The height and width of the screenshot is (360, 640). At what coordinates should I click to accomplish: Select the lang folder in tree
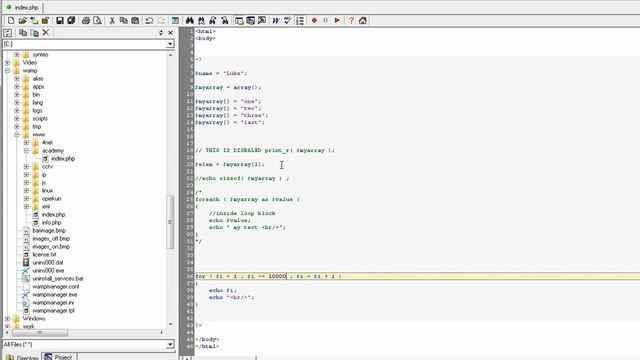point(38,102)
